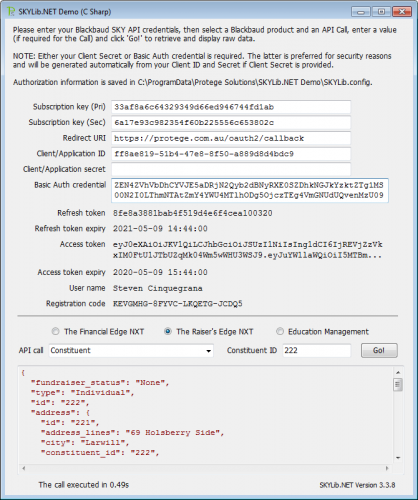This screenshot has height=500, width=418.
Task: Maximize the SKYLib.NET Demo window
Action: coord(381,12)
